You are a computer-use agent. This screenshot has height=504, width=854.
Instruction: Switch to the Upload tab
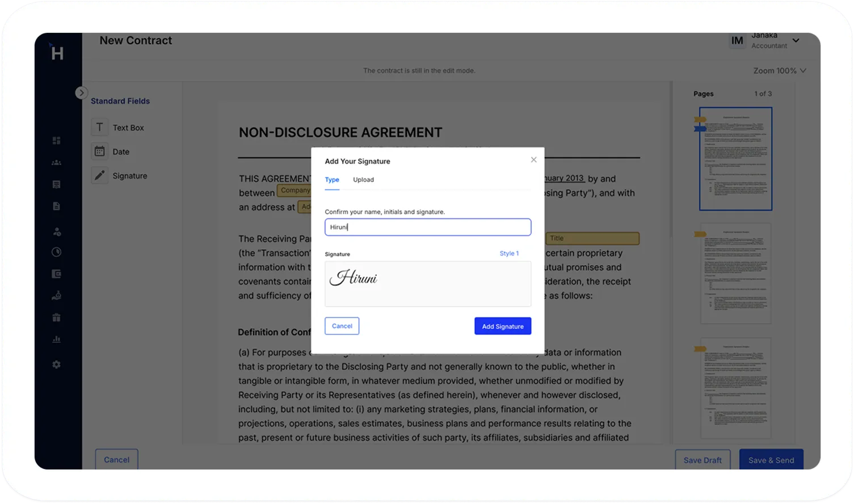pyautogui.click(x=363, y=180)
